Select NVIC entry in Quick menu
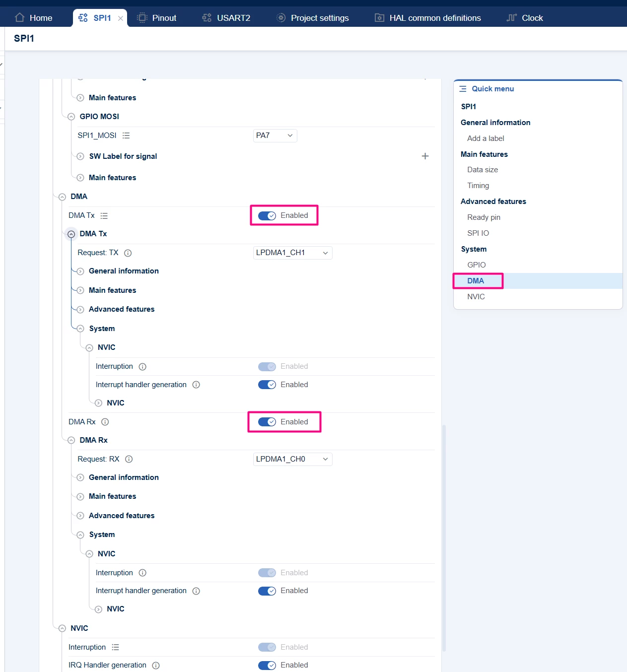Image resolution: width=627 pixels, height=672 pixels. (476, 297)
